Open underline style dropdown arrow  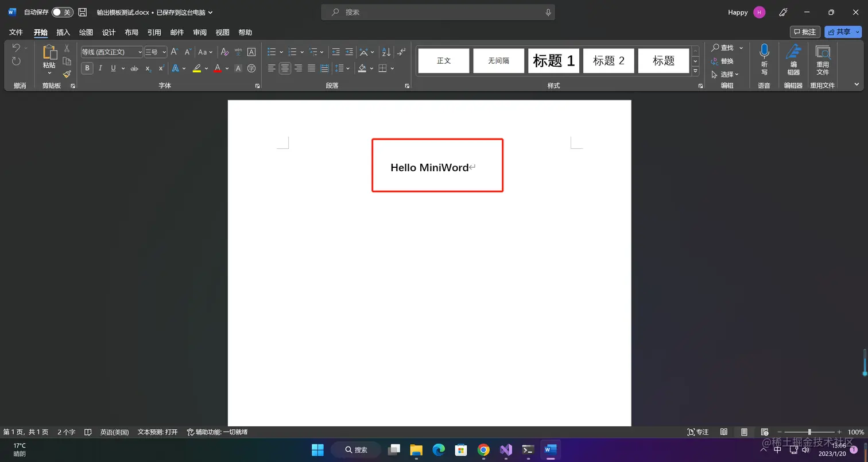[x=123, y=68]
